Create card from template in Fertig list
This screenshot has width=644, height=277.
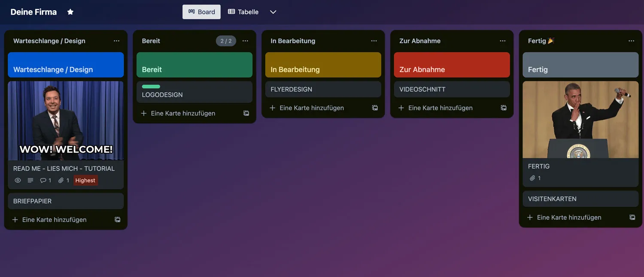pyautogui.click(x=632, y=217)
